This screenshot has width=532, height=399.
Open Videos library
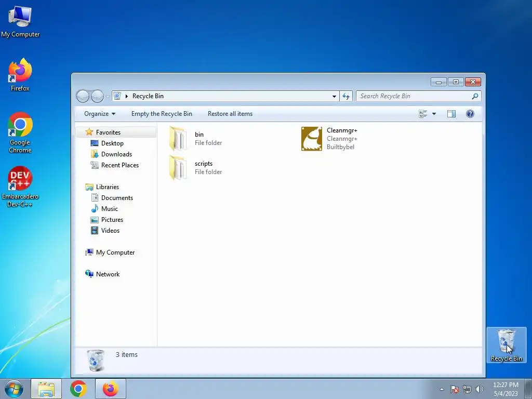[110, 230]
